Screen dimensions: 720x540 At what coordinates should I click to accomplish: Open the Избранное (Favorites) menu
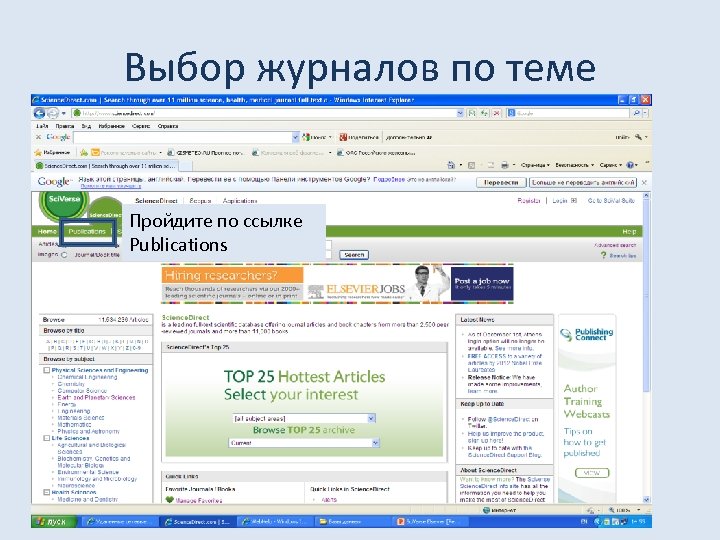click(x=112, y=126)
